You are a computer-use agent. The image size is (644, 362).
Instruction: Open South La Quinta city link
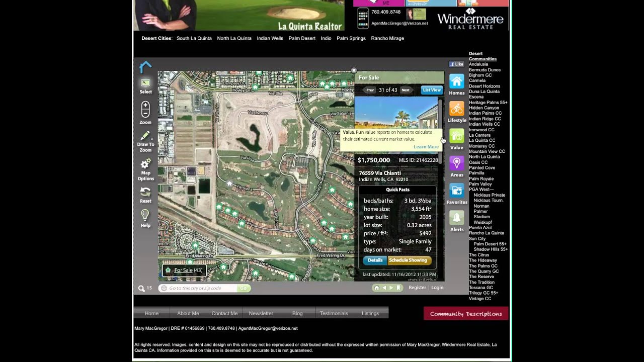point(194,38)
